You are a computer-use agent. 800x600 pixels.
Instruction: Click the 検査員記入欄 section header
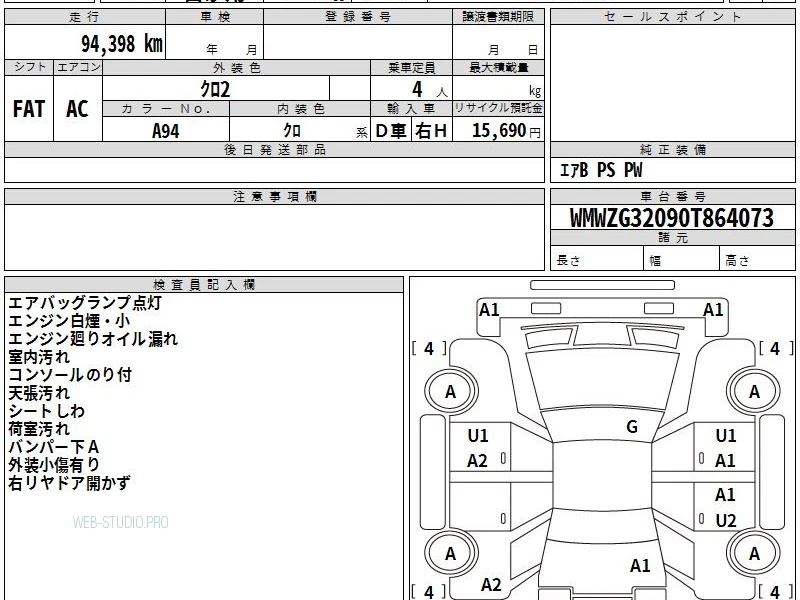point(204,285)
